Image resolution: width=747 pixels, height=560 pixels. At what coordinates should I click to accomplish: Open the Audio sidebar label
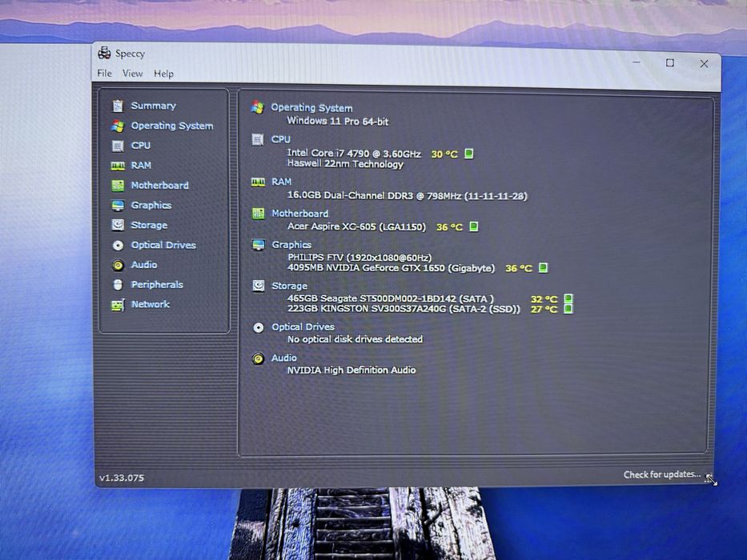pos(144,265)
